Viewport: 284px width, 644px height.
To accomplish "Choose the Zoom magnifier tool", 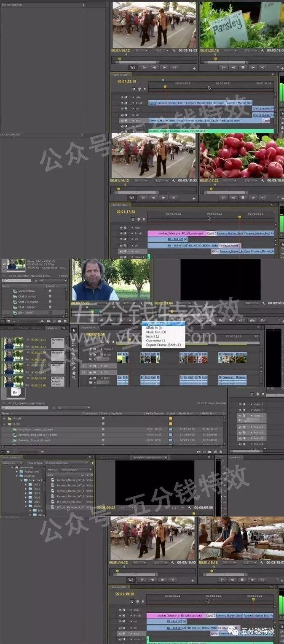I will point(74,377).
